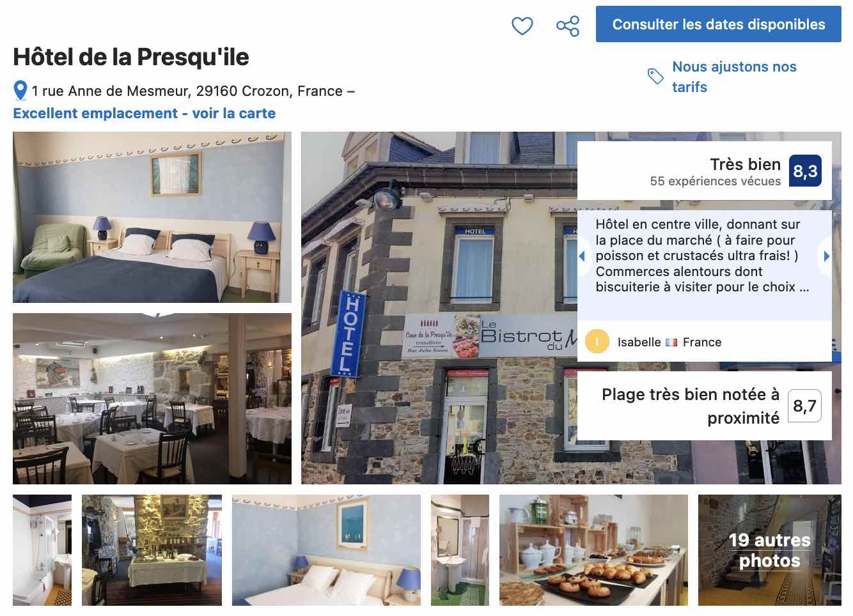Open 'Nous ajustons nos tarifs' link
853x616 pixels.
click(x=734, y=77)
